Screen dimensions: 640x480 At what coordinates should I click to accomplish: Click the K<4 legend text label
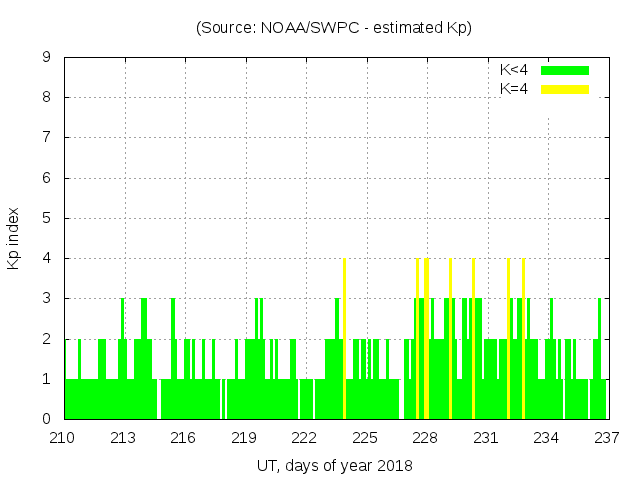[513, 70]
